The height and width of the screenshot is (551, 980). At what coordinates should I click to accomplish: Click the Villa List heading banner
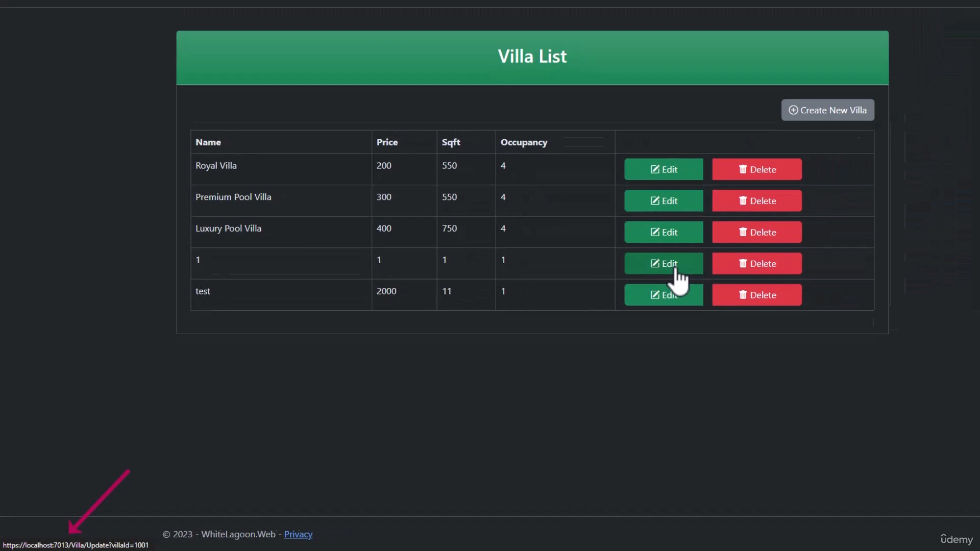point(532,57)
